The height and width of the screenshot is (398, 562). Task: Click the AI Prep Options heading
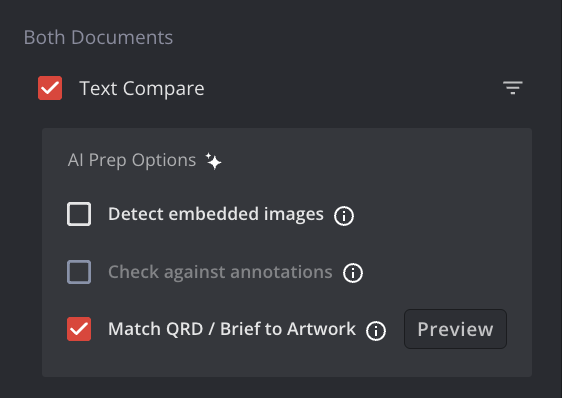point(132,160)
